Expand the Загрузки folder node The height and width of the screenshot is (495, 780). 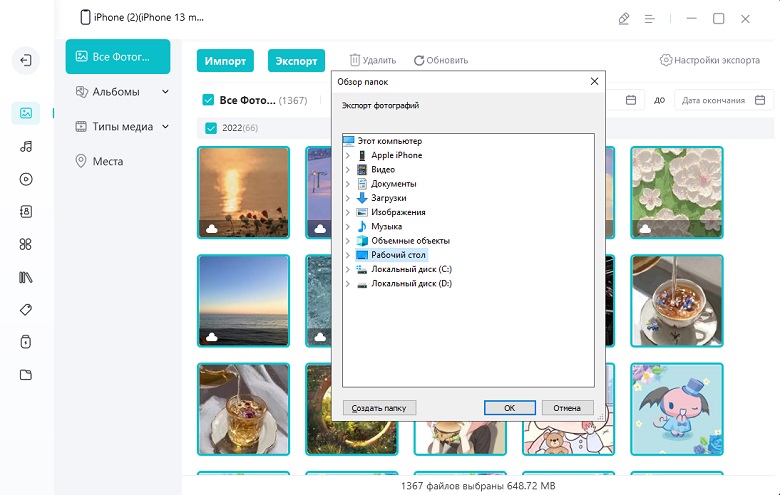[348, 198]
